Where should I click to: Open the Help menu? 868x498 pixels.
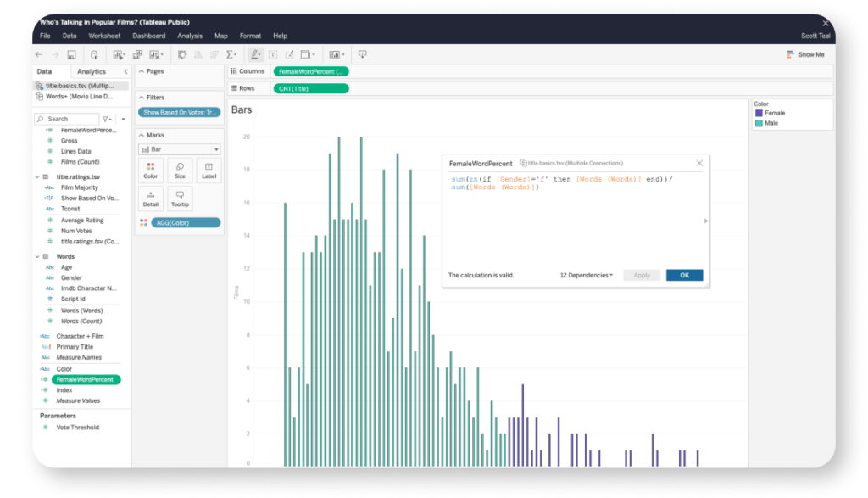coord(280,36)
